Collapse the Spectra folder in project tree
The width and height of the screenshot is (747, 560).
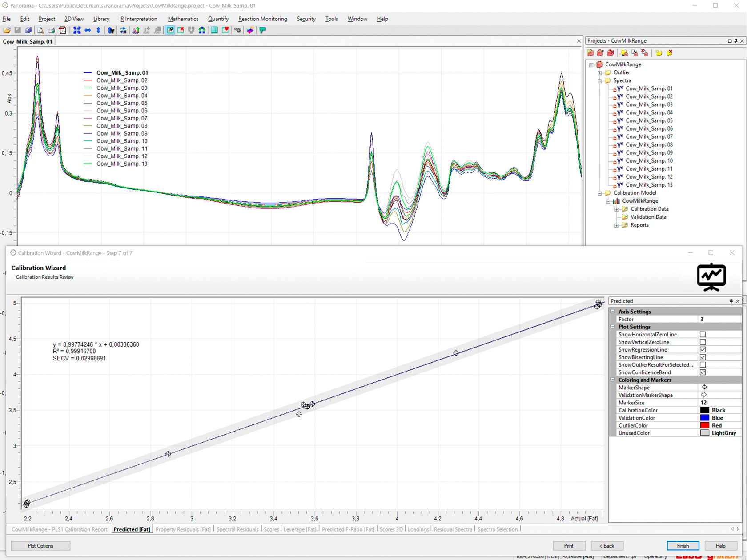click(600, 81)
